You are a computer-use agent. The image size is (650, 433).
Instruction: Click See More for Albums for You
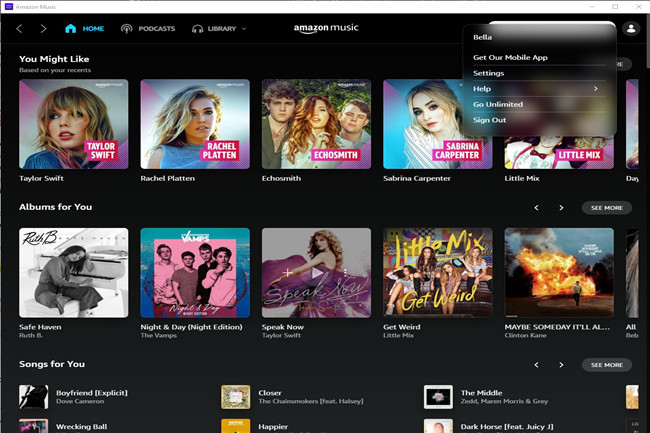pos(607,208)
